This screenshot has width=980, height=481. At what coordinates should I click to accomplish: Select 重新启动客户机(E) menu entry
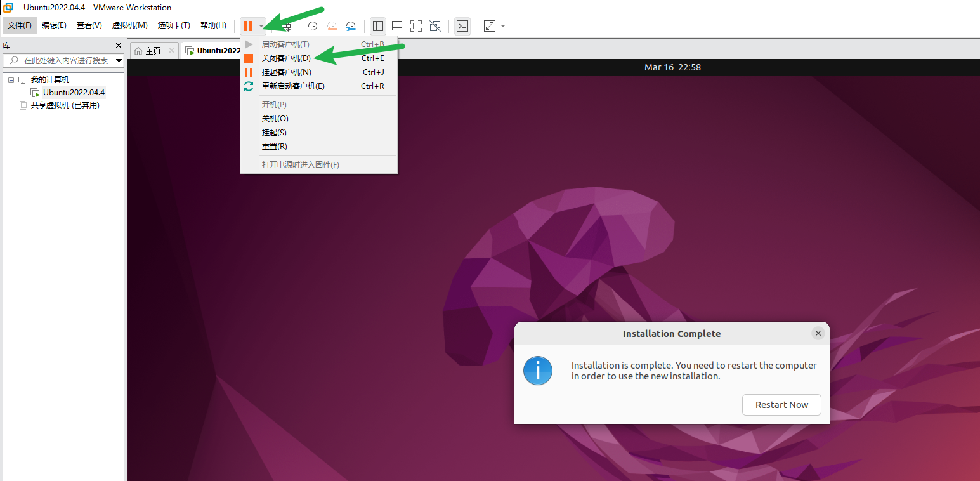(319, 86)
